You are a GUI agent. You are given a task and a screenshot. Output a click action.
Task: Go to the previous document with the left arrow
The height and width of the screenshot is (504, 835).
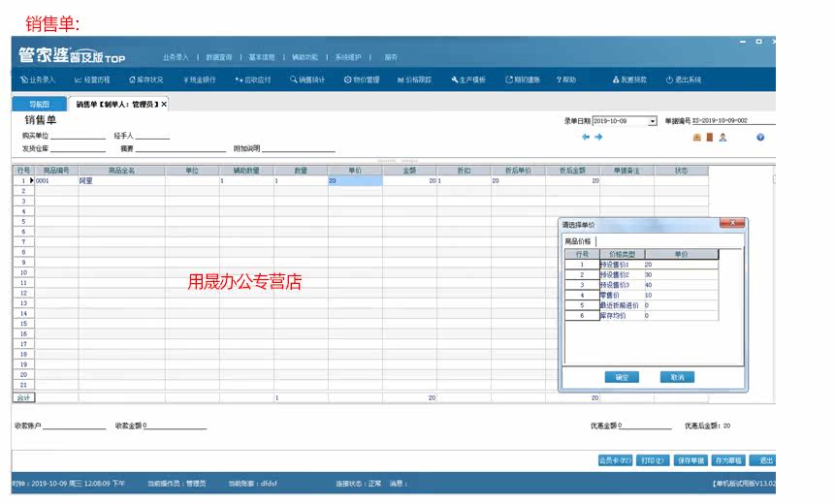tap(586, 138)
